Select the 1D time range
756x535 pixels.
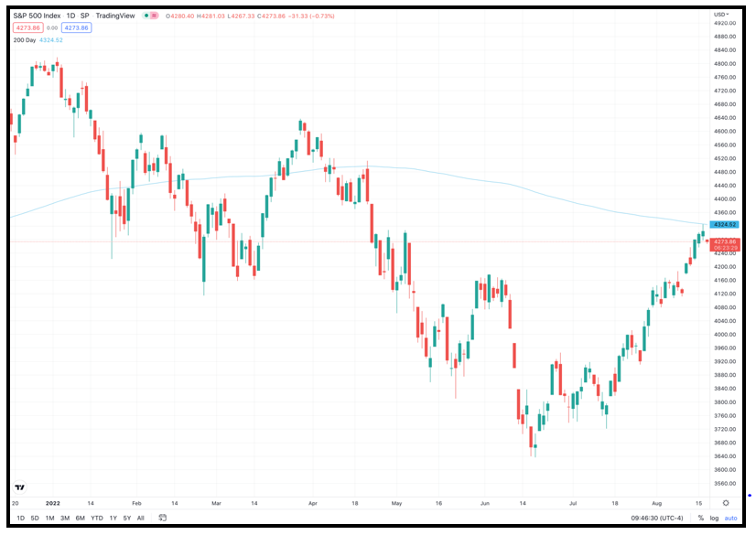pyautogui.click(x=21, y=518)
